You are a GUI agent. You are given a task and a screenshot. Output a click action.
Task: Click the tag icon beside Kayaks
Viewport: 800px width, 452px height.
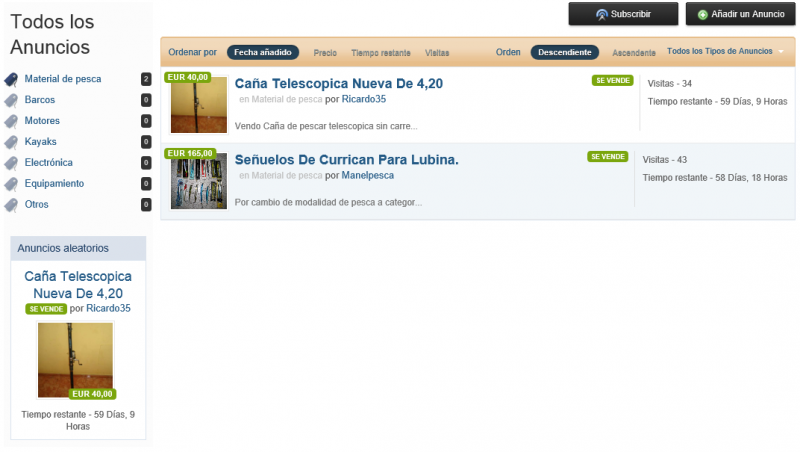[11, 142]
